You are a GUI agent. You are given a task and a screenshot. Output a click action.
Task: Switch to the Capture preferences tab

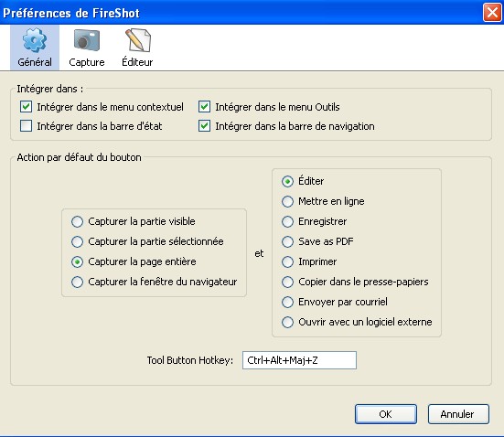click(87, 48)
